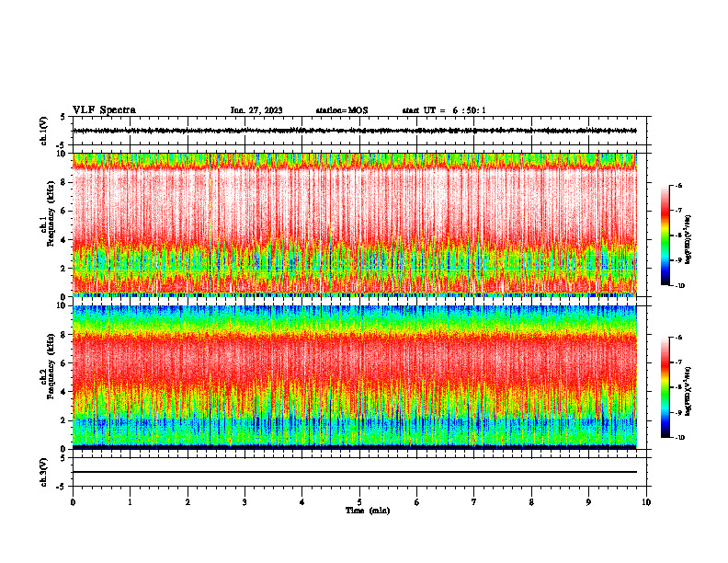The height and width of the screenshot is (563, 728).
Task: Click the "2" kHz tick of ch.2 spectrogram
Action: click(63, 420)
